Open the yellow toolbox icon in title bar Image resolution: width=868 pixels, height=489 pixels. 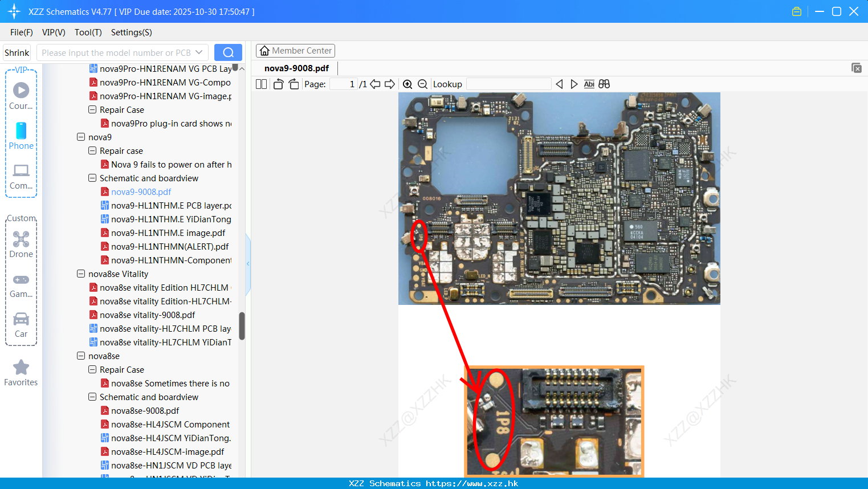tap(797, 11)
